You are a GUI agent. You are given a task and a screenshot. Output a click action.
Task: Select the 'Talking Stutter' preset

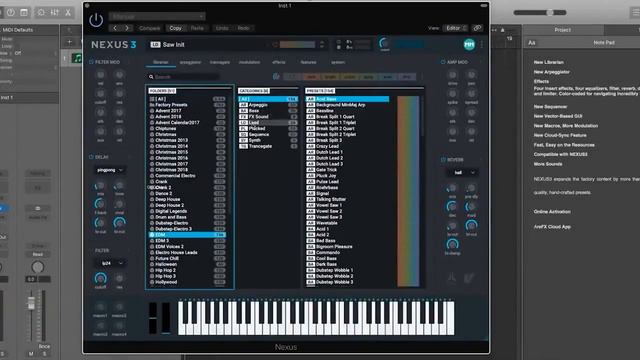[347, 199]
